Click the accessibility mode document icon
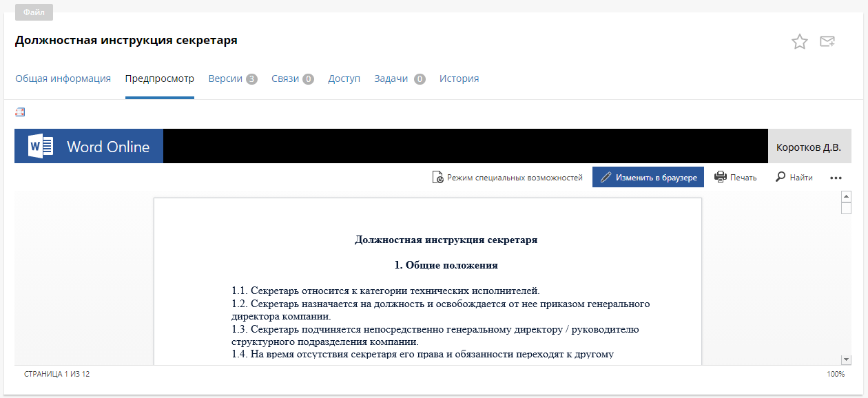 [x=438, y=177]
